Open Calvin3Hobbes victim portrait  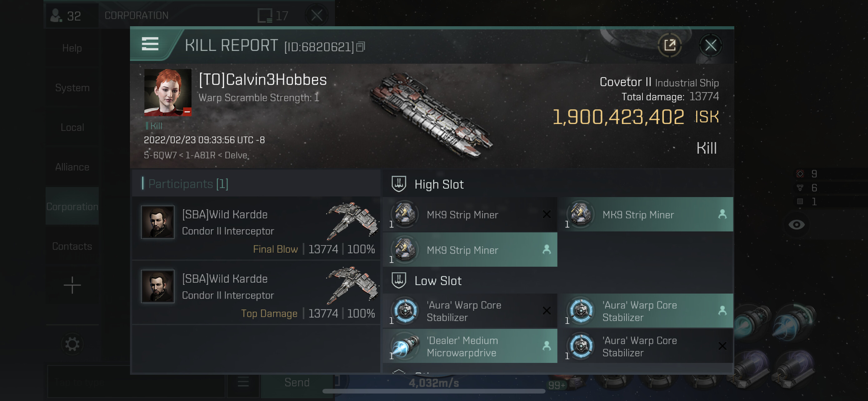[x=168, y=92]
